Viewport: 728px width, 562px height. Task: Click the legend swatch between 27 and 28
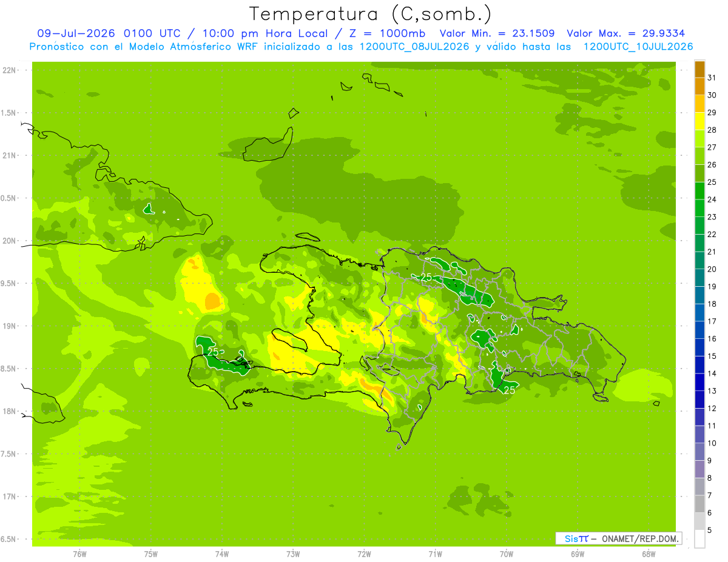point(700,139)
